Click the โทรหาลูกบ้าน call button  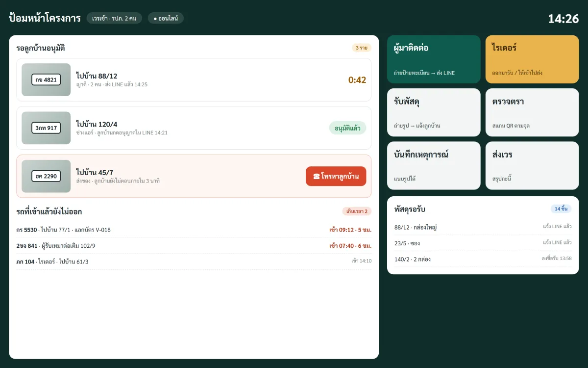[x=336, y=176]
